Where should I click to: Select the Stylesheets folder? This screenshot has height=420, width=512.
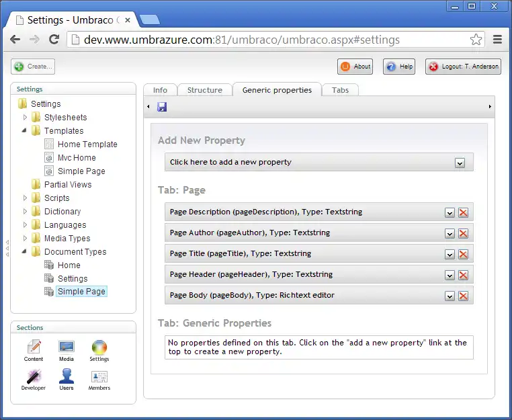[x=66, y=117]
